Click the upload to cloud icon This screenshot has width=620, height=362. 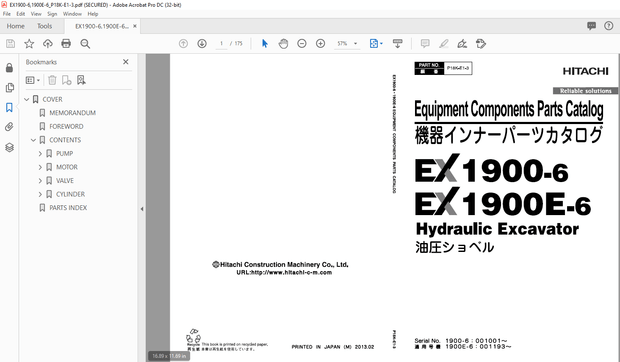[x=47, y=43]
